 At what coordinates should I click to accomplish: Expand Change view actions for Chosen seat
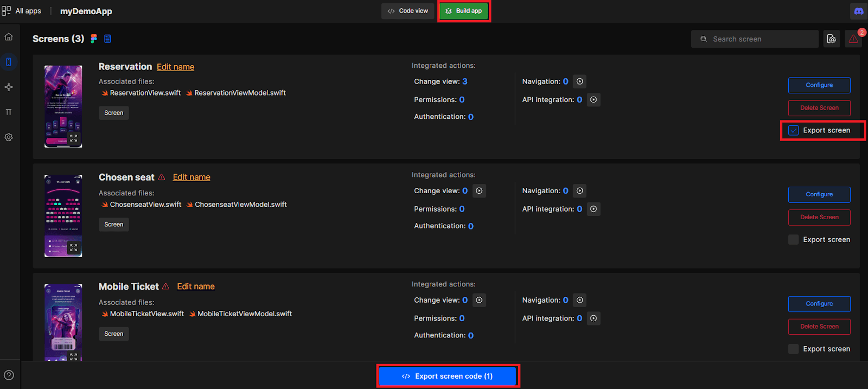[479, 191]
